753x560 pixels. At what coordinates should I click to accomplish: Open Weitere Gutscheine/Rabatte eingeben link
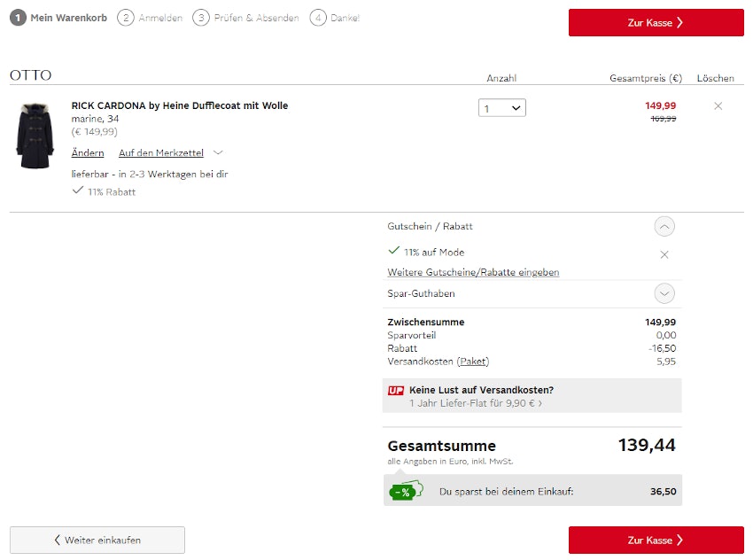coord(473,272)
